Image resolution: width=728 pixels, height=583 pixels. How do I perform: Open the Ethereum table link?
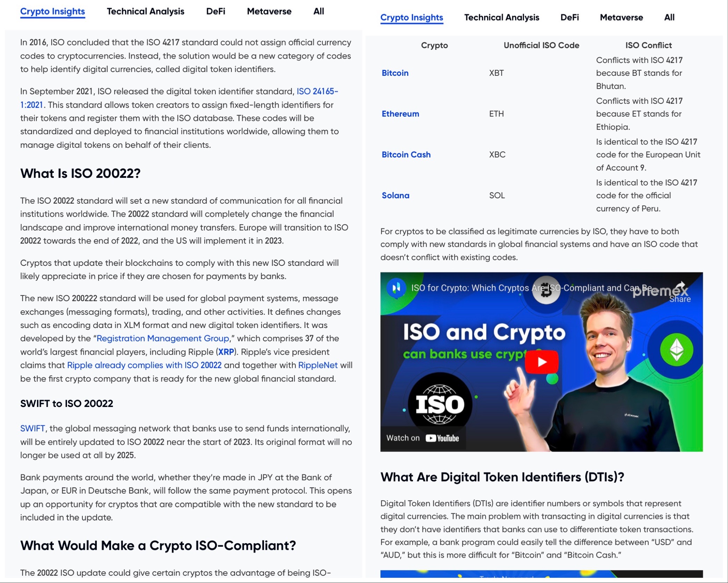(400, 114)
